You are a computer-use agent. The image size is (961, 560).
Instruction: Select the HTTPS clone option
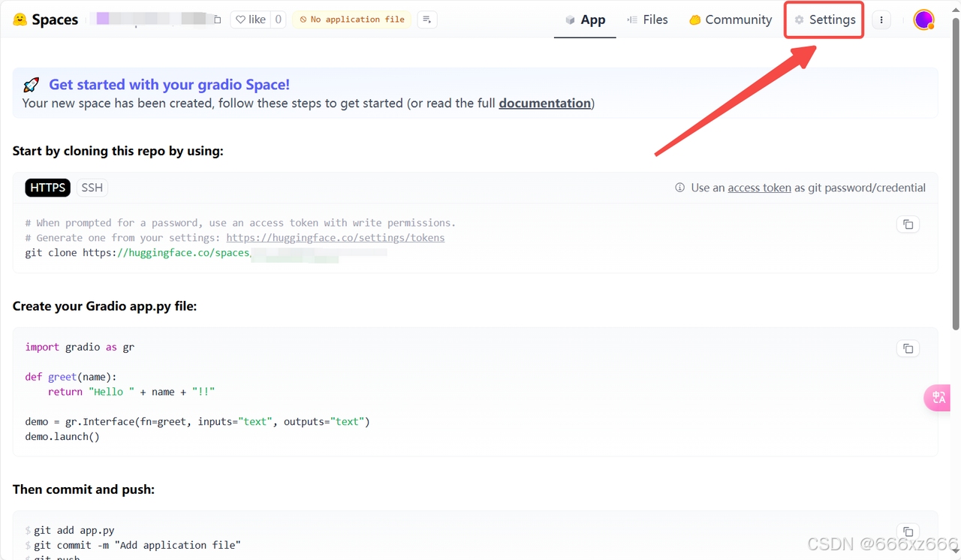[x=48, y=188]
